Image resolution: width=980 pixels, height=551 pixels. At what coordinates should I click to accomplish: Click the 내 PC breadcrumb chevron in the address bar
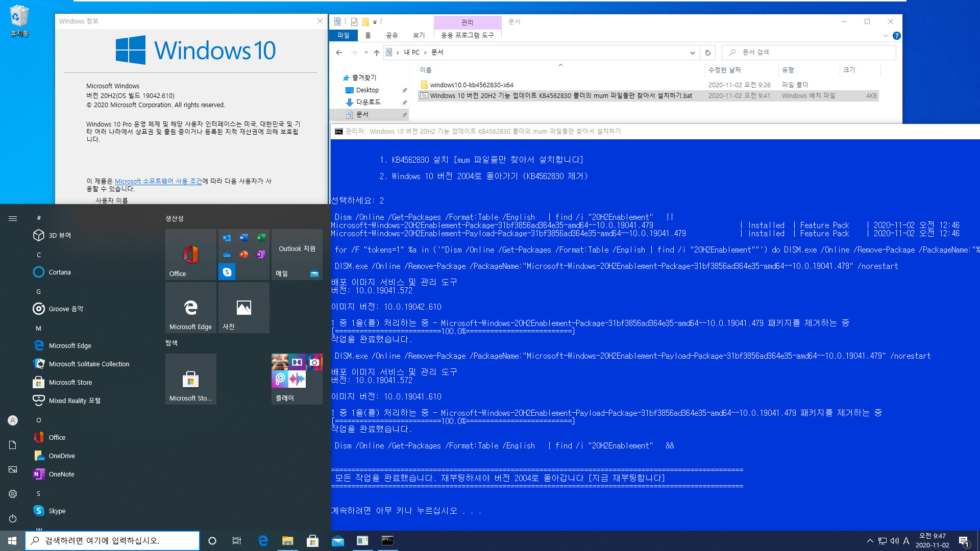(425, 53)
